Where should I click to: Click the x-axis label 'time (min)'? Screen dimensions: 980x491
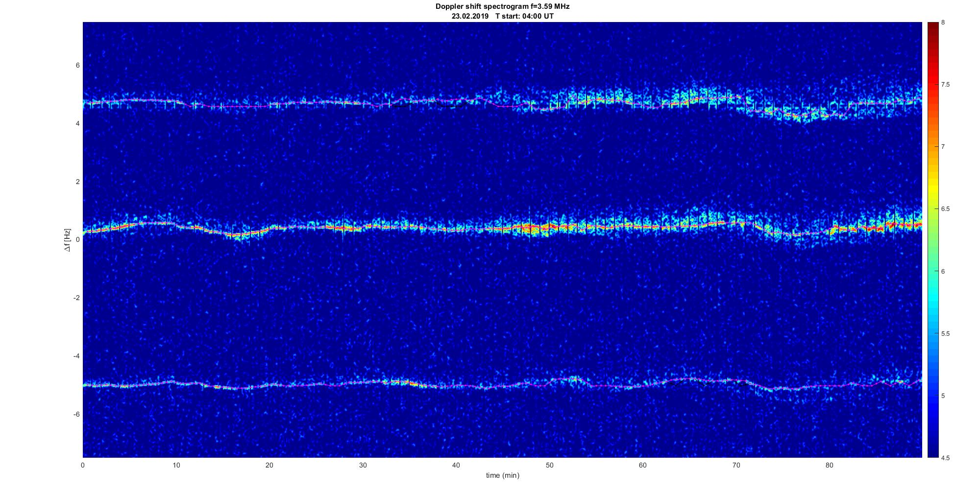click(503, 475)
